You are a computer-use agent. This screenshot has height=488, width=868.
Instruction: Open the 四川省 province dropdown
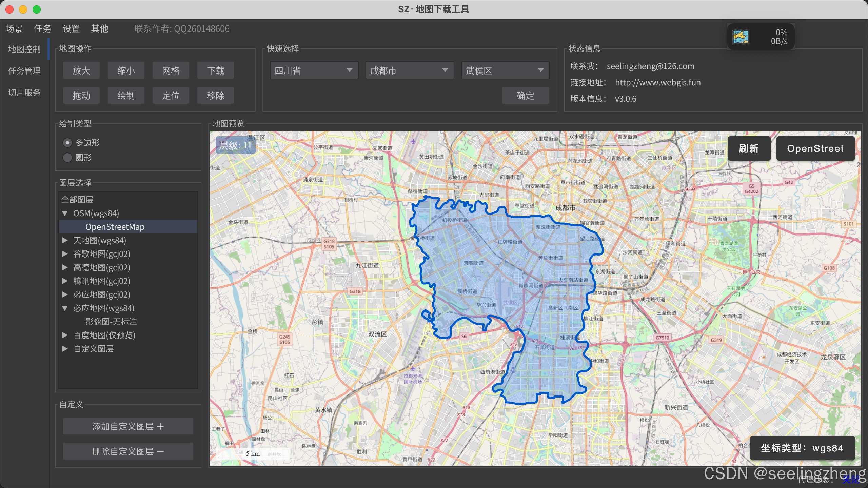(x=314, y=70)
